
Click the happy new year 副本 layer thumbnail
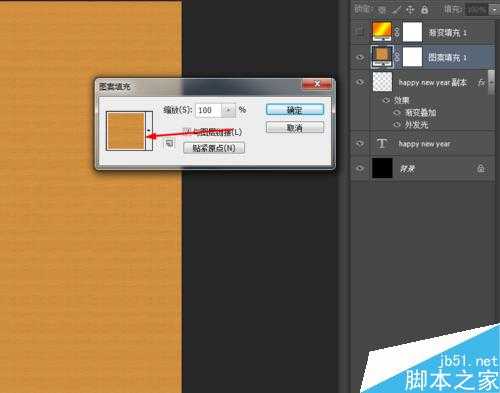click(x=382, y=82)
